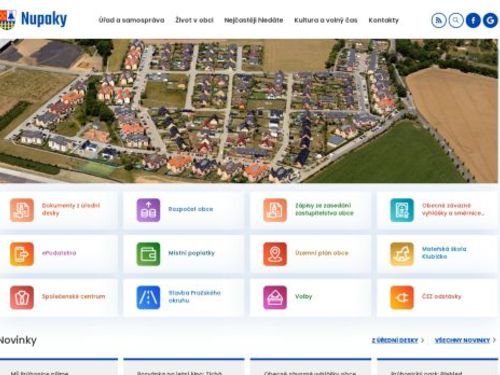Click the search magnifier icon
This screenshot has width=500, height=375.
pyautogui.click(x=456, y=21)
